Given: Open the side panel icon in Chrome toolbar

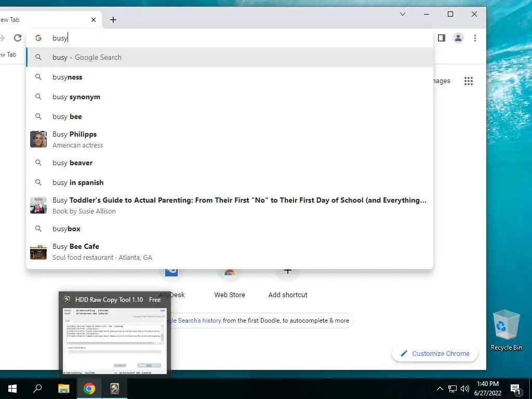Looking at the screenshot, I should point(442,38).
